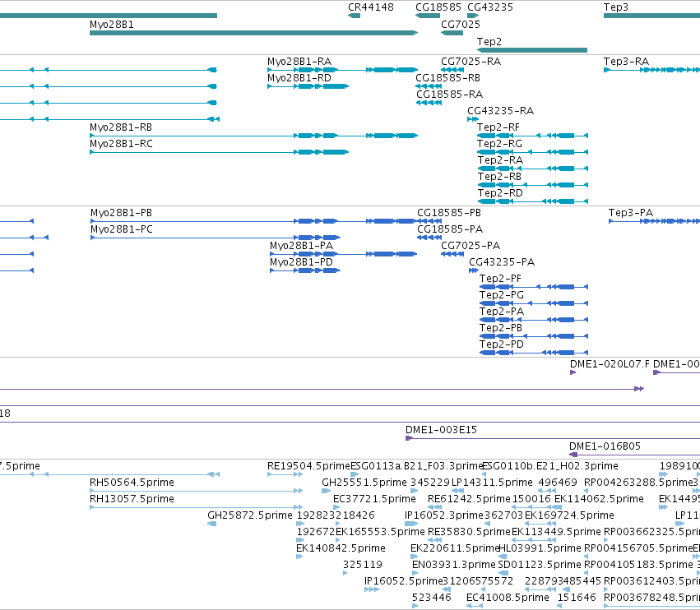Select protein Tep2-PB

coord(534,336)
